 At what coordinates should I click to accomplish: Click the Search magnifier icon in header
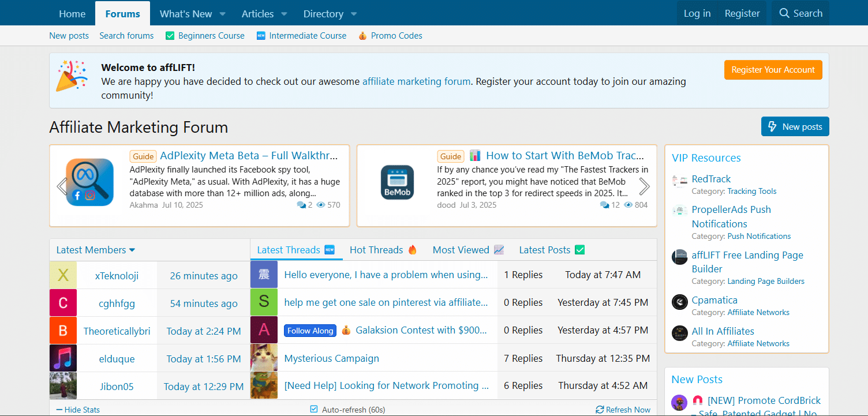coord(784,13)
